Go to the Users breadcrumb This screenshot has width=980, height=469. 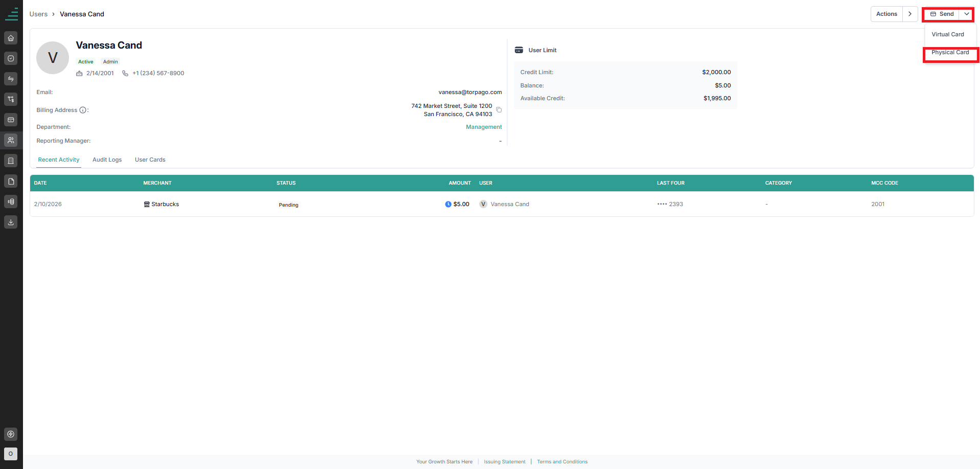[38, 14]
